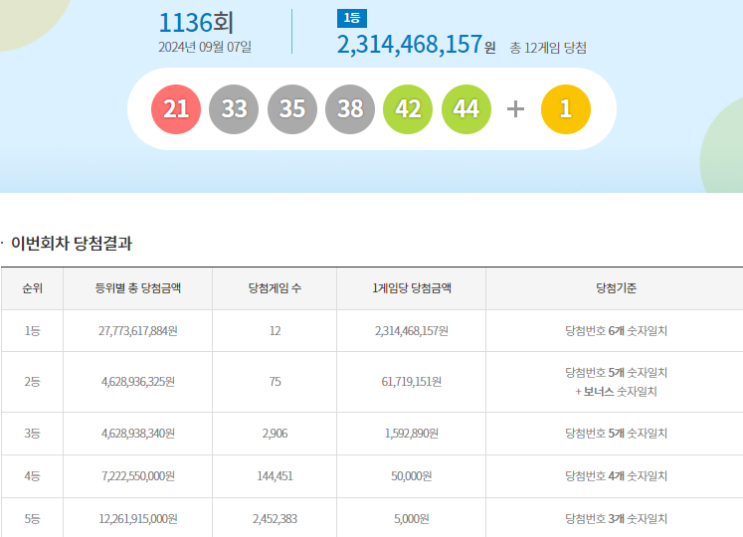Click per-game prize 1,592,890원

tap(411, 433)
